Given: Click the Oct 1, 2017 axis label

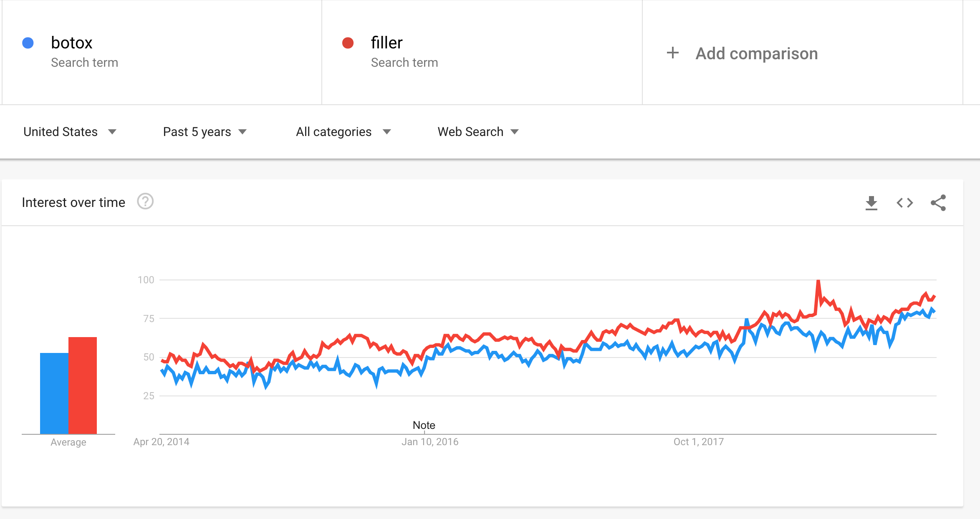Looking at the screenshot, I should tap(699, 442).
